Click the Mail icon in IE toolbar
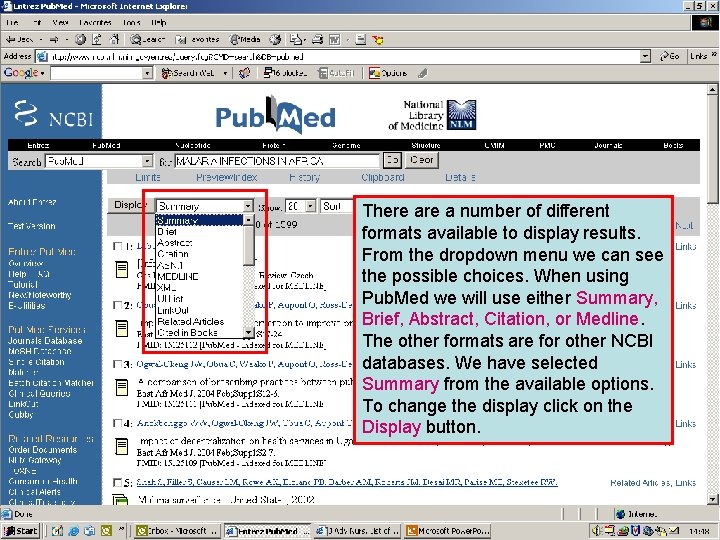Viewport: 720px width, 540px height. (x=296, y=40)
